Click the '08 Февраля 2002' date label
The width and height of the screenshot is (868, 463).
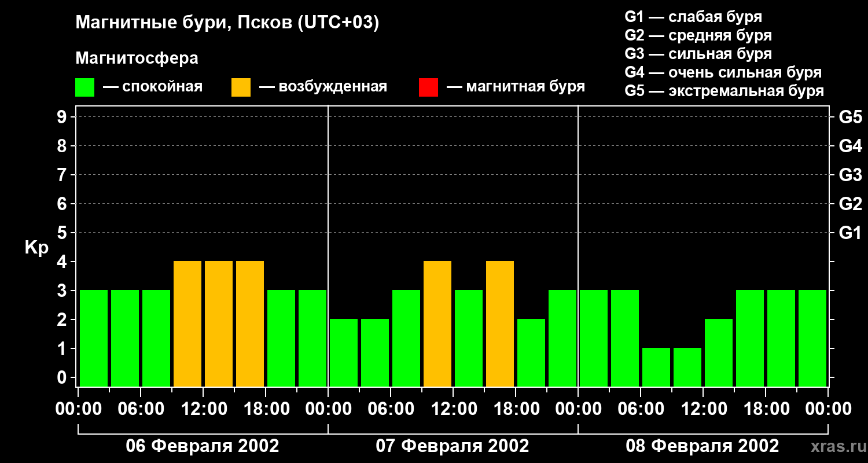703,446
